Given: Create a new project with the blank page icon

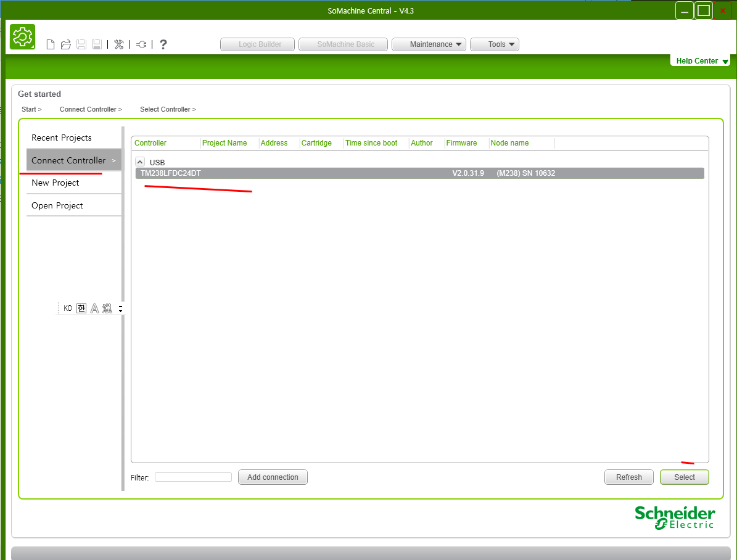Looking at the screenshot, I should pos(51,44).
